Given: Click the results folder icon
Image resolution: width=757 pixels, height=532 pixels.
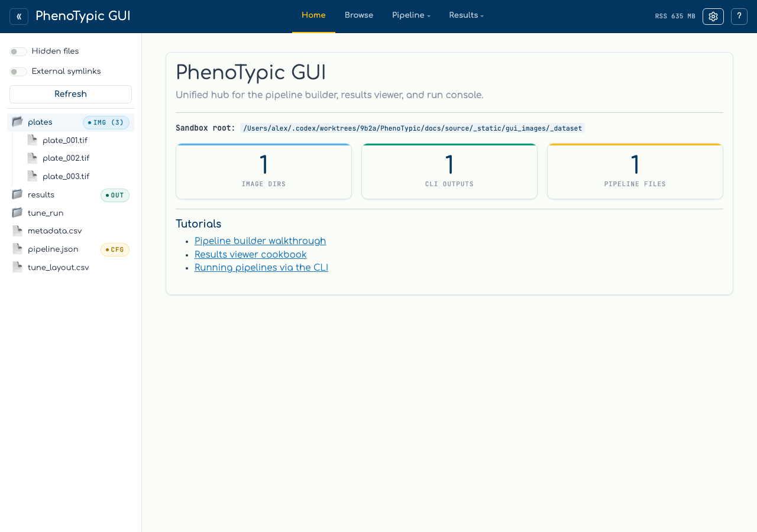Looking at the screenshot, I should click(x=17, y=194).
